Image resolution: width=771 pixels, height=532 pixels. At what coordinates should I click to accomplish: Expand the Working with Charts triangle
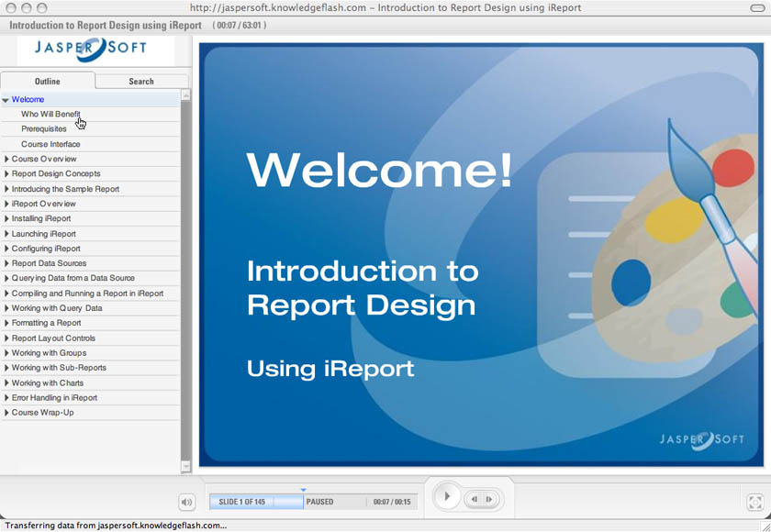click(x=6, y=382)
